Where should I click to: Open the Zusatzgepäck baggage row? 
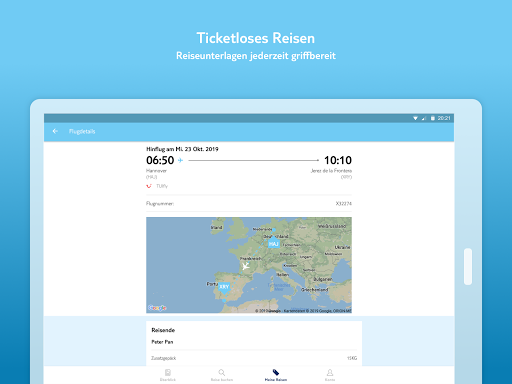coord(254,358)
